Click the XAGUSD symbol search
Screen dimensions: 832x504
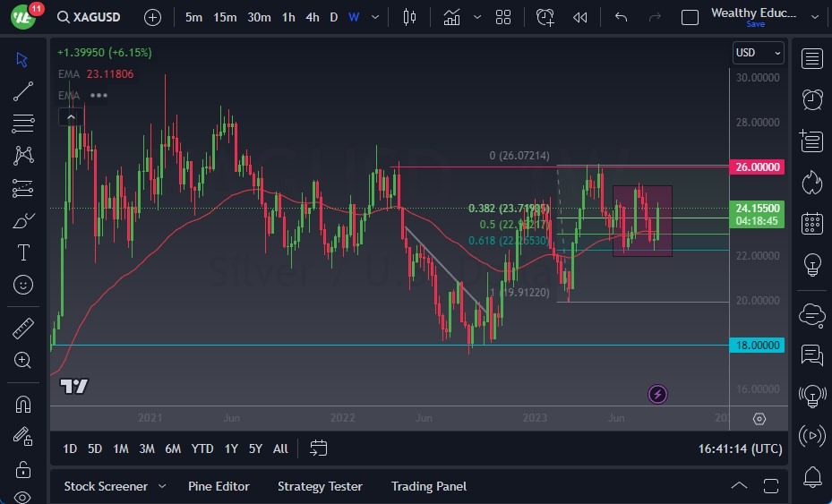pos(91,17)
